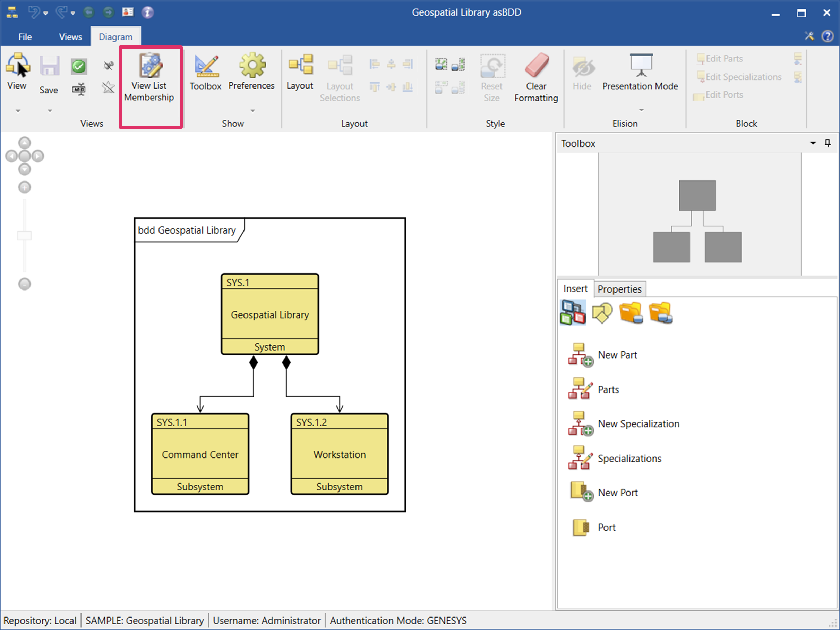840x630 pixels.
Task: Toggle the Toolbox panel button
Action: 205,72
